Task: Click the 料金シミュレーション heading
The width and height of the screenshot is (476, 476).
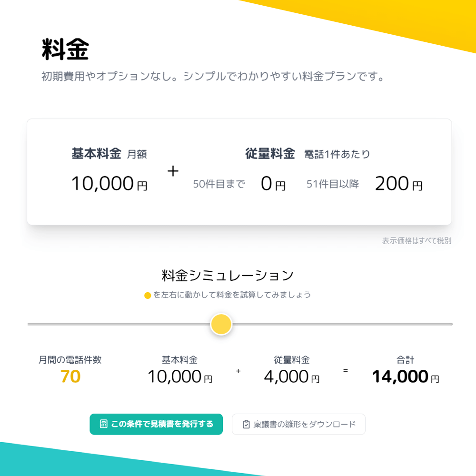Action: click(228, 275)
